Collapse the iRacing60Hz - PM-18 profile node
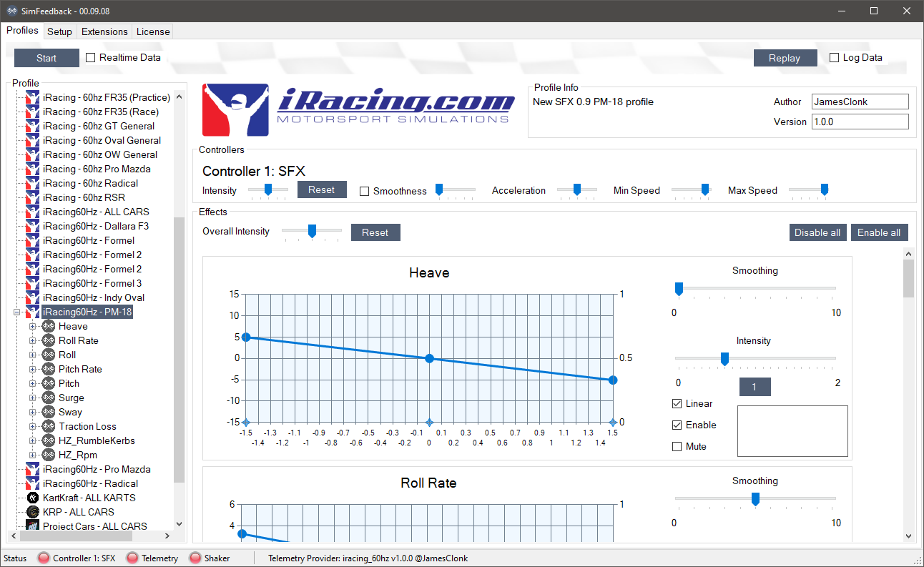 [16, 312]
